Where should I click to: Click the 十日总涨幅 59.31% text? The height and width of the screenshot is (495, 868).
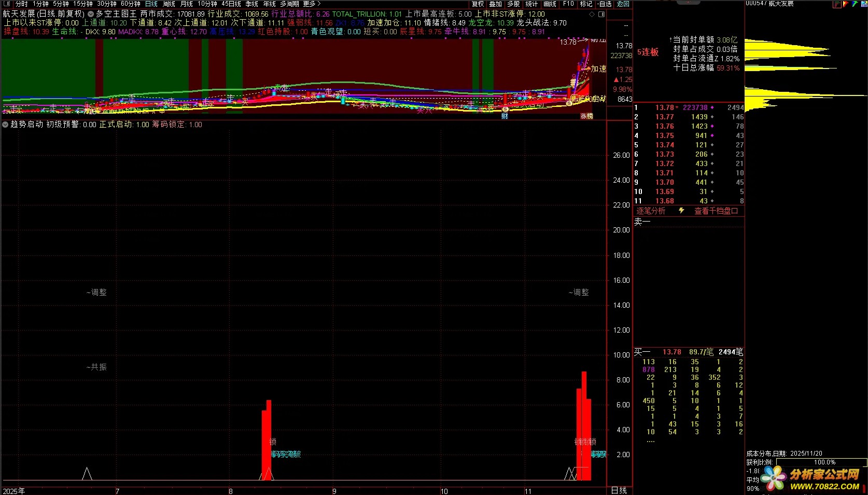706,68
